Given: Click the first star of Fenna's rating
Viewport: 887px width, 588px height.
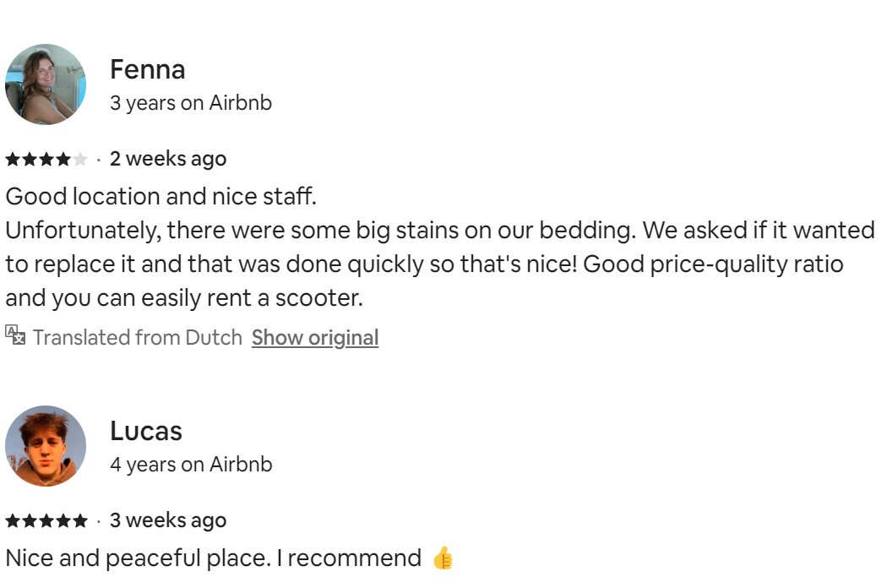Looking at the screenshot, I should coord(13,159).
